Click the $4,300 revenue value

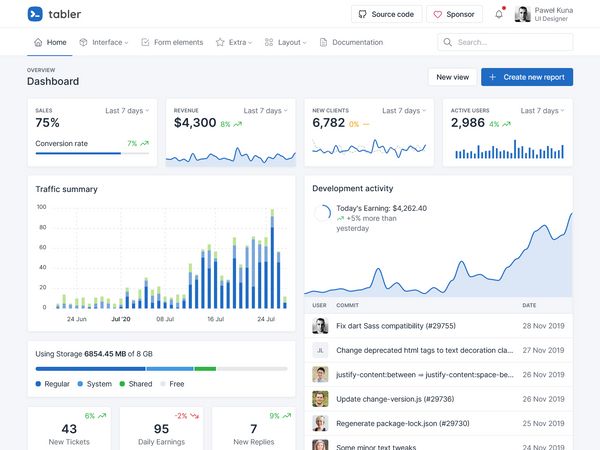195,123
